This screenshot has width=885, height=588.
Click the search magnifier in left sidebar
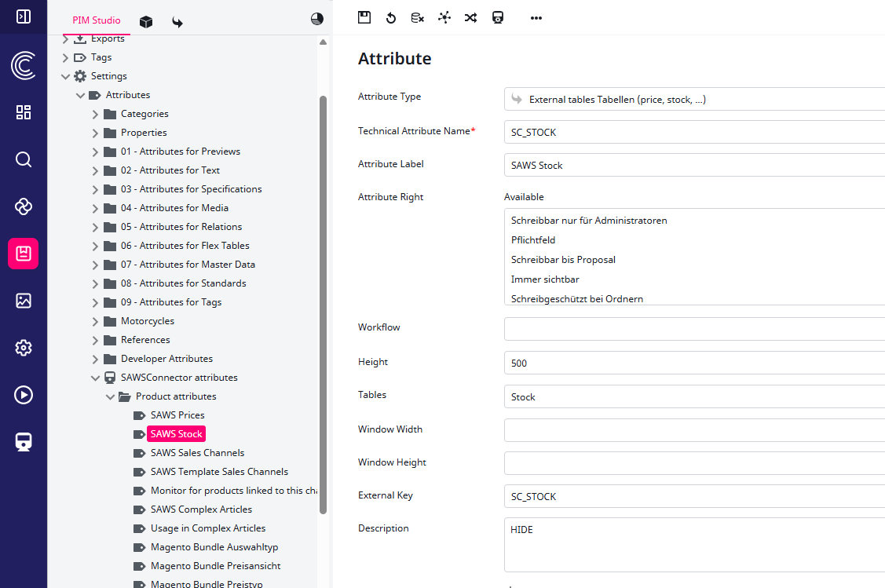24,160
